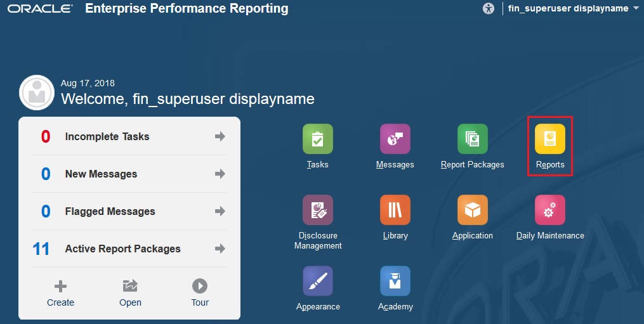Go to Active Report Packages via arrow

(x=220, y=249)
